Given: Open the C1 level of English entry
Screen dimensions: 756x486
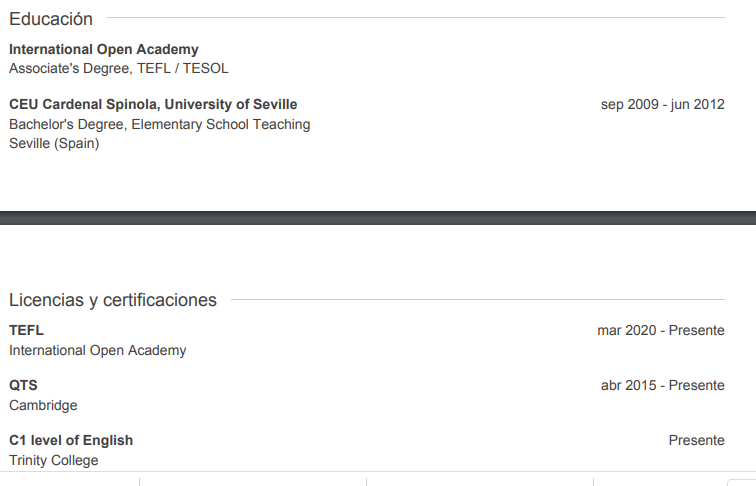Looking at the screenshot, I should [x=71, y=440].
